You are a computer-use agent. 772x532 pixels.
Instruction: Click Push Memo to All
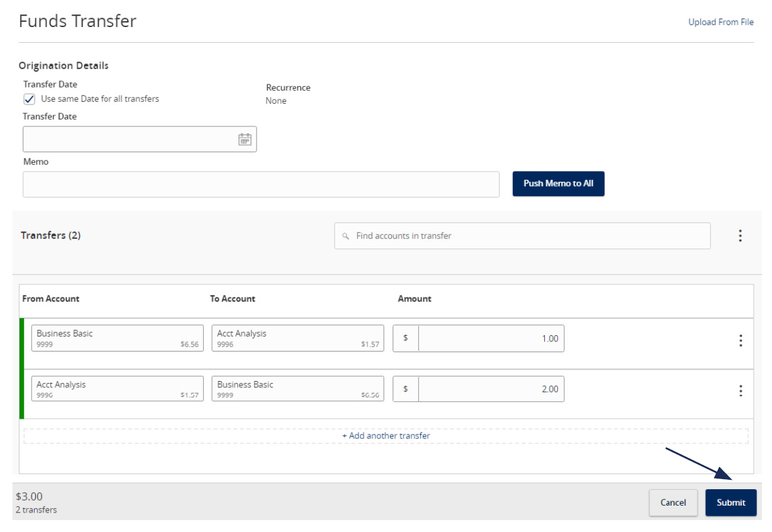558,184
